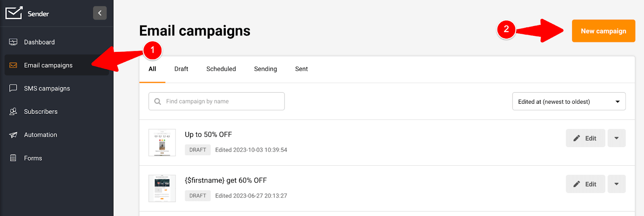Open the Dashboard monitor icon
644x216 pixels.
[x=13, y=42]
